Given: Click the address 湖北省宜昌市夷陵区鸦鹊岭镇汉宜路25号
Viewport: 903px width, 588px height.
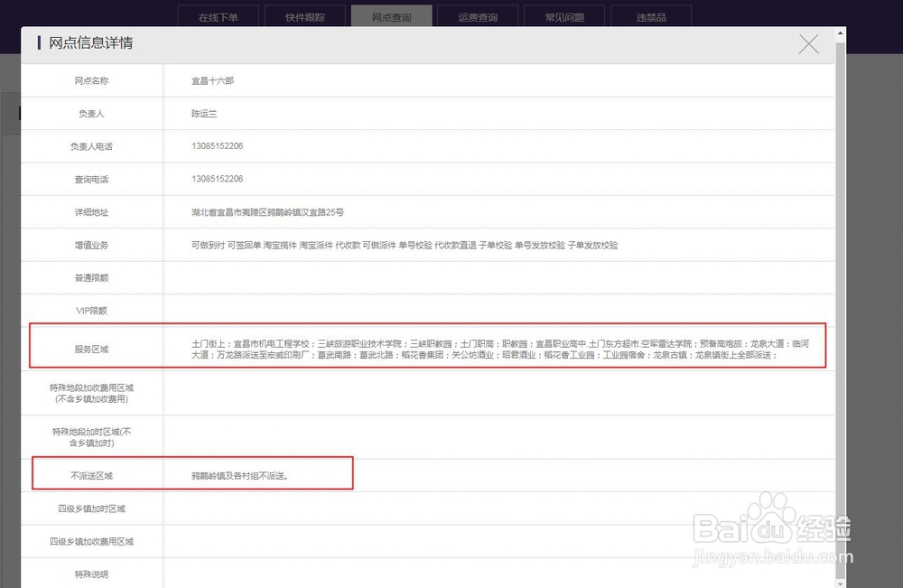Looking at the screenshot, I should [x=267, y=212].
